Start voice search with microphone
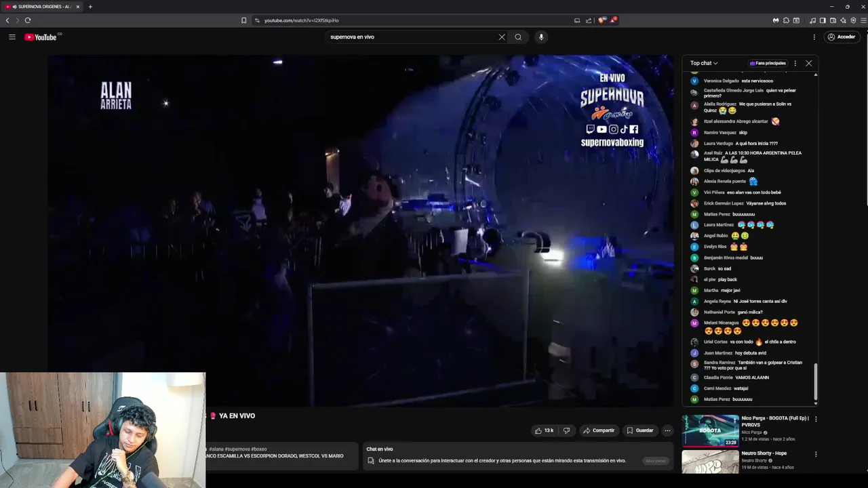 [541, 37]
